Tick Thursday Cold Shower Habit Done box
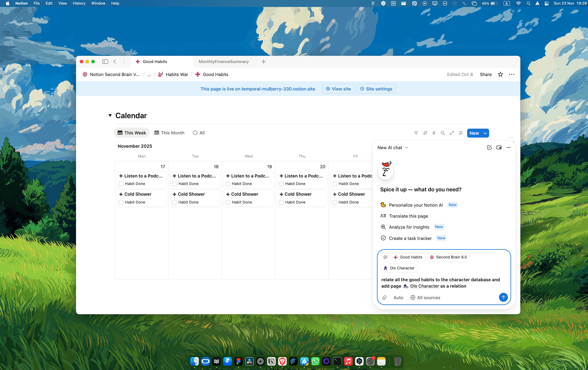588x370 pixels. (281, 202)
